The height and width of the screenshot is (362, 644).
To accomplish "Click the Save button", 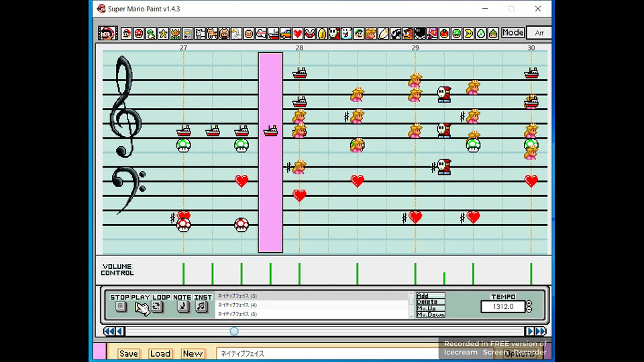I will (129, 353).
